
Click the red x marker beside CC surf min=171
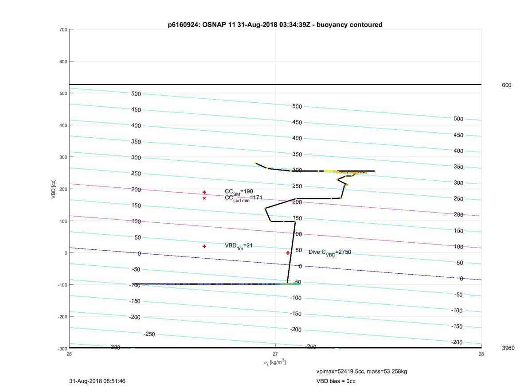(204, 198)
